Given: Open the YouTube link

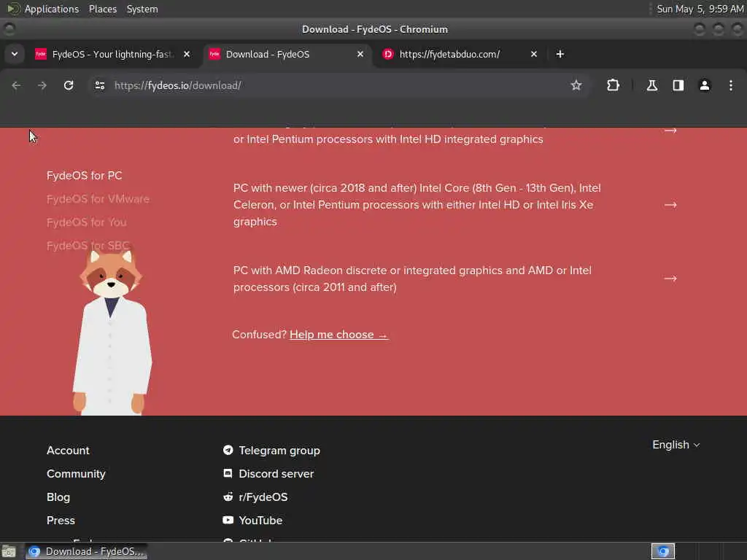Looking at the screenshot, I should (260, 521).
